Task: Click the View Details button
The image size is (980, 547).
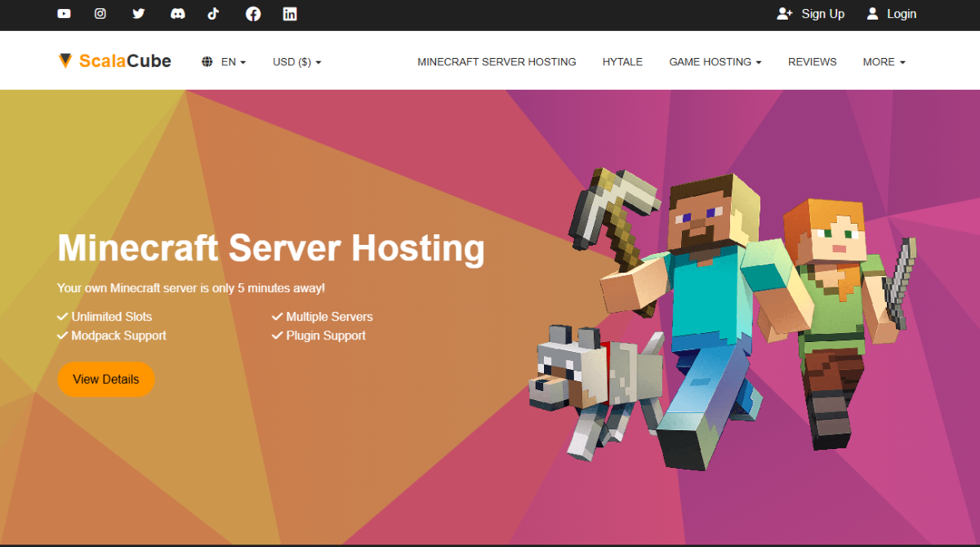Action: [x=106, y=379]
